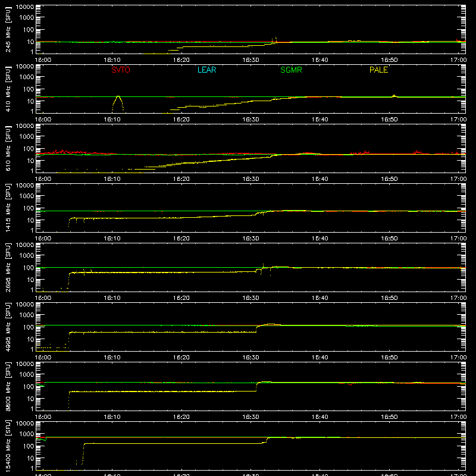Click the yellow PALE station legend label
The height and width of the screenshot is (476, 476).
click(378, 70)
